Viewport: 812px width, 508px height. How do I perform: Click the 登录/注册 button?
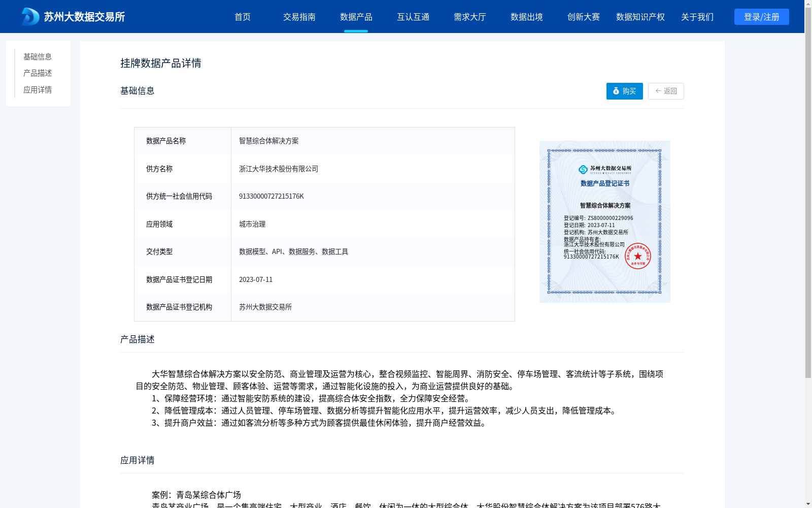[x=762, y=17]
